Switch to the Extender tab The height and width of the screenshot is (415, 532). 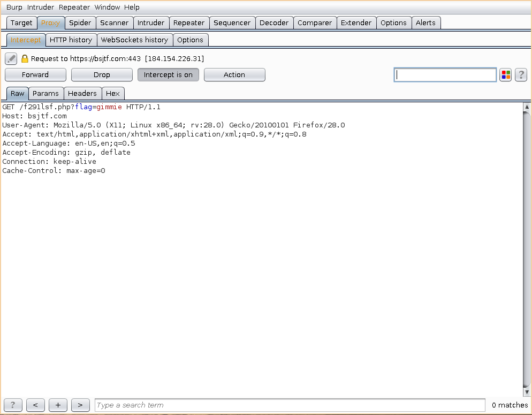[x=356, y=22]
